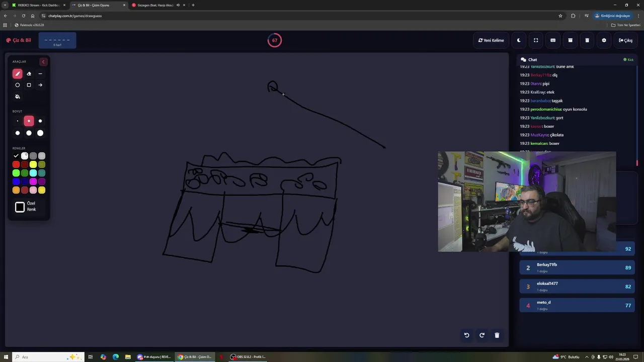Pick the magenta color swatch
Viewport: 644px width, 362px height.
click(x=33, y=182)
